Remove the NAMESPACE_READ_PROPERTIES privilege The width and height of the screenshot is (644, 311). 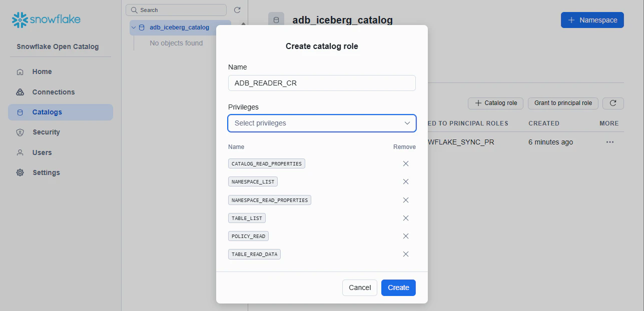point(406,200)
